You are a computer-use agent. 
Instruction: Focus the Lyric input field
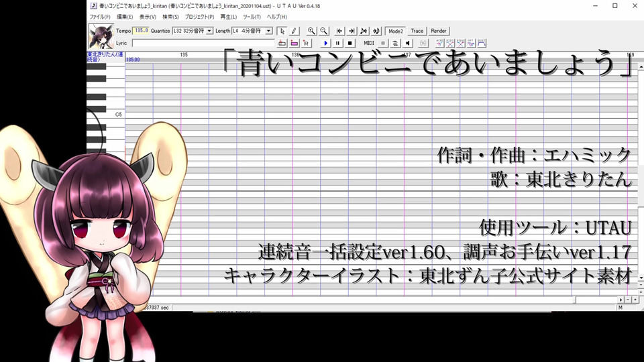203,43
